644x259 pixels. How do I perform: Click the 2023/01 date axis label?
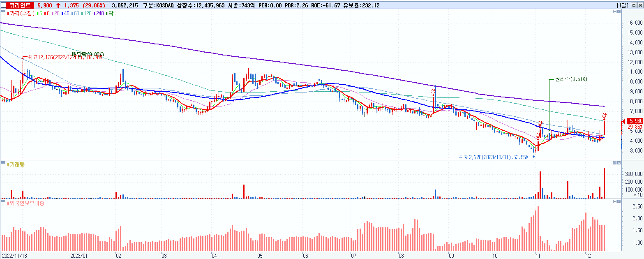point(79,255)
